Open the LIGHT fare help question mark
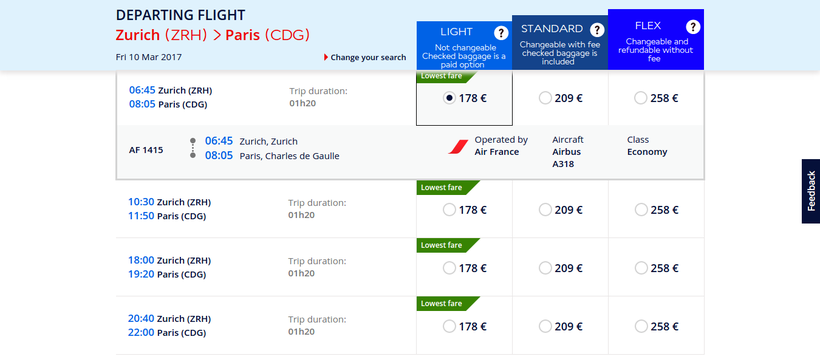 (x=501, y=33)
